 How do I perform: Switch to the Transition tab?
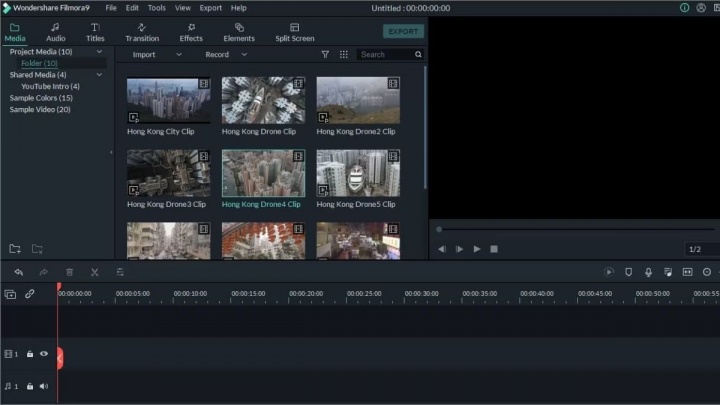coord(142,33)
